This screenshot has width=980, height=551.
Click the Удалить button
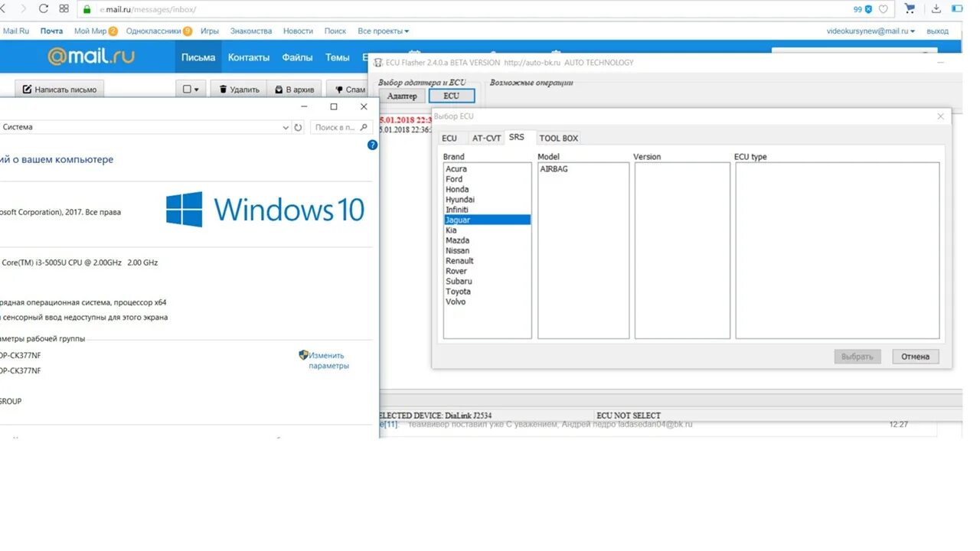point(238,90)
